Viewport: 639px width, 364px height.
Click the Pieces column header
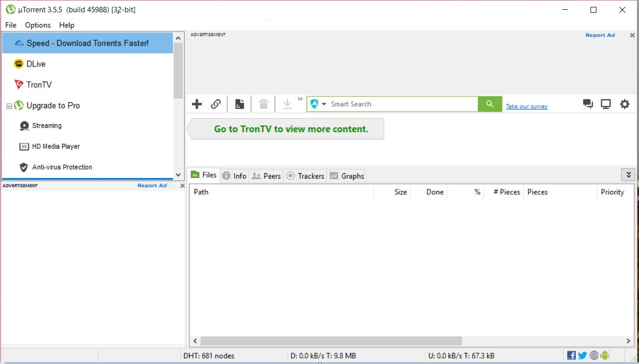[560, 192]
